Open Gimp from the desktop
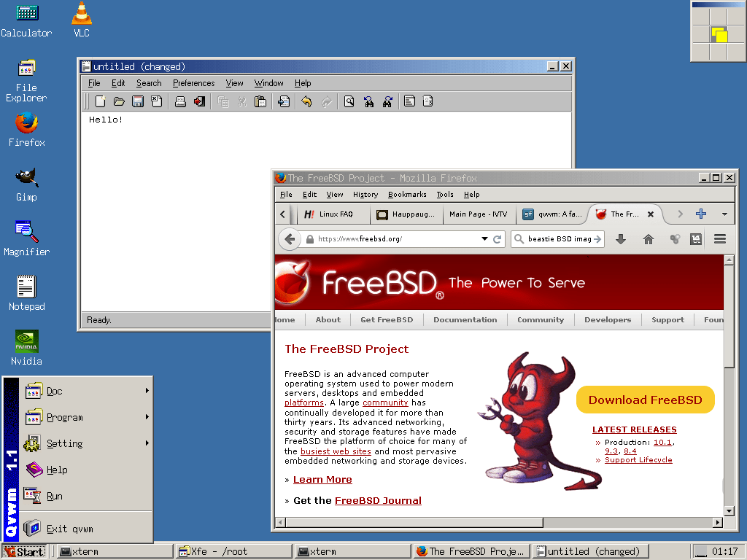 coord(26,184)
